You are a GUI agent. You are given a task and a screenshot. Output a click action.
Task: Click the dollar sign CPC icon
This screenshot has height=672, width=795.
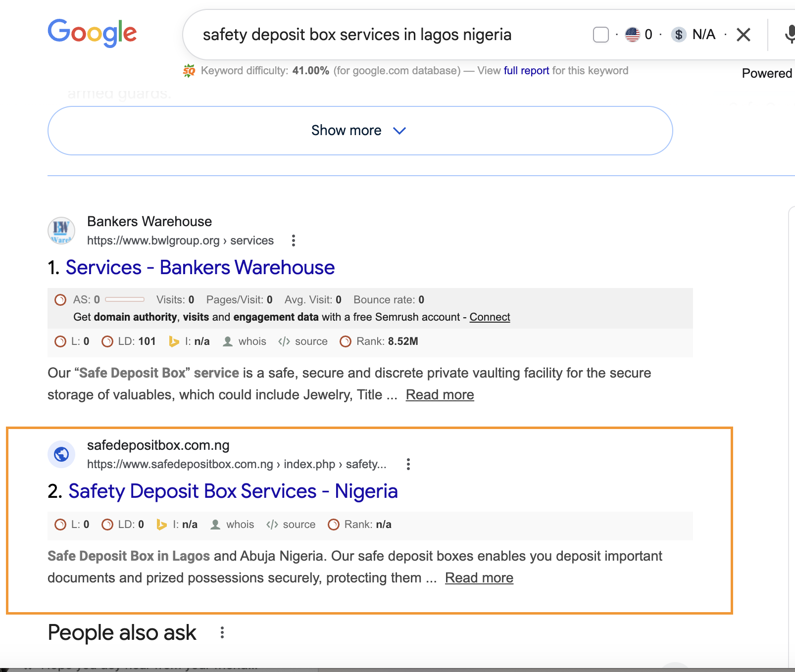point(679,35)
